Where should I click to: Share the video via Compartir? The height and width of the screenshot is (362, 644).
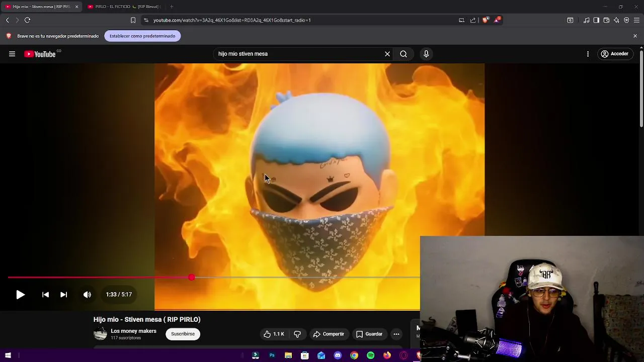329,334
